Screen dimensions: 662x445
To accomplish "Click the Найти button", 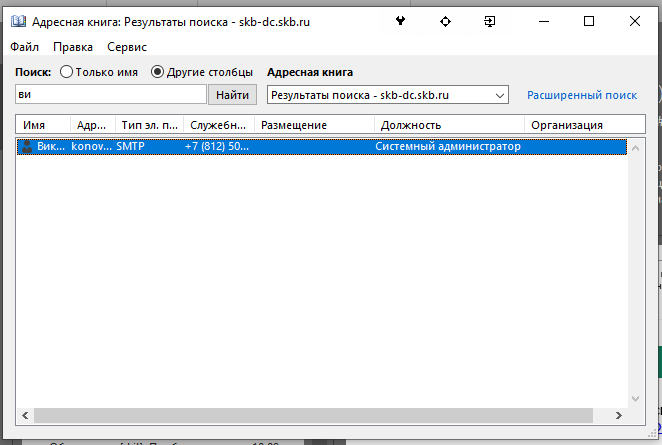I will click(232, 95).
